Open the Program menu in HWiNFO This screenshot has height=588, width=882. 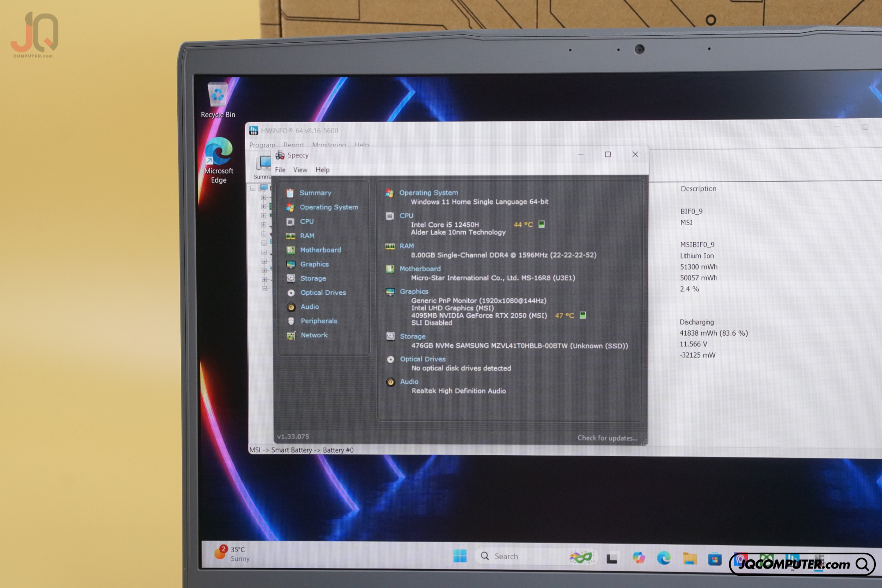click(262, 145)
